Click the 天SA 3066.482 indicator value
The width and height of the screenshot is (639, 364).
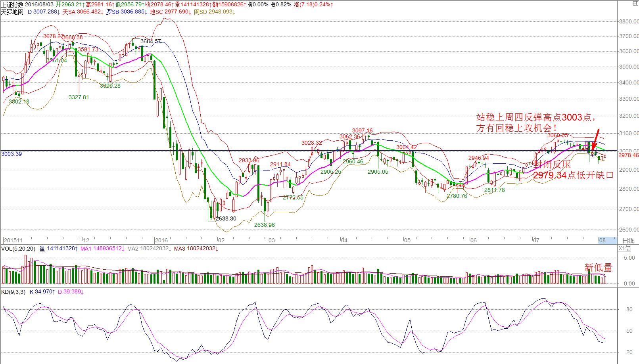[83, 12]
